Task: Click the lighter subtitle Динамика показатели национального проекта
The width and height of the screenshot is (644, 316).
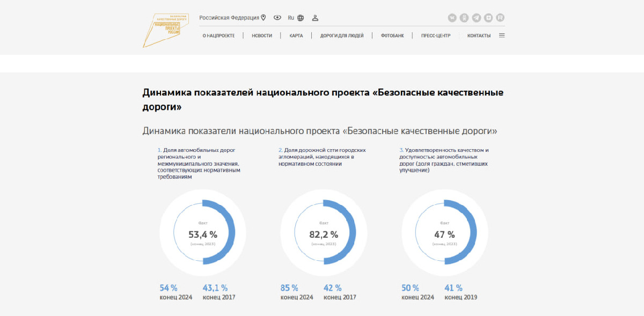Action: [320, 131]
